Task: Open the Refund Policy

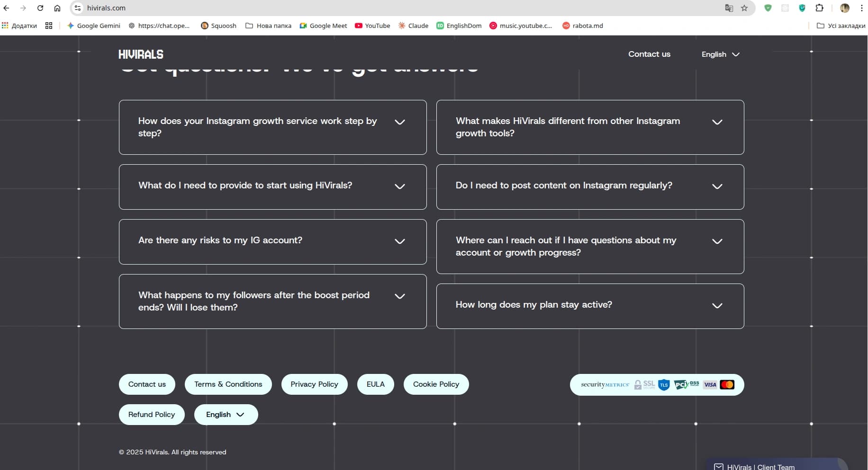Action: 152,415
